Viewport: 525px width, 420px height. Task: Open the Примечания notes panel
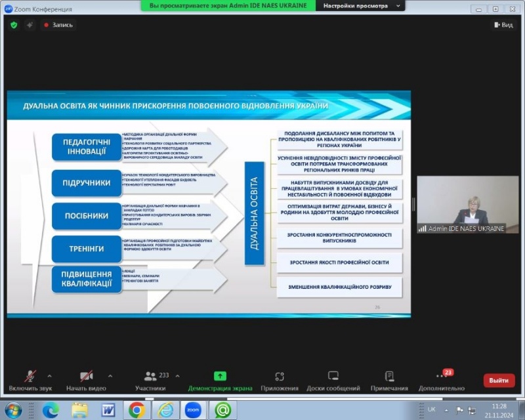point(388,379)
